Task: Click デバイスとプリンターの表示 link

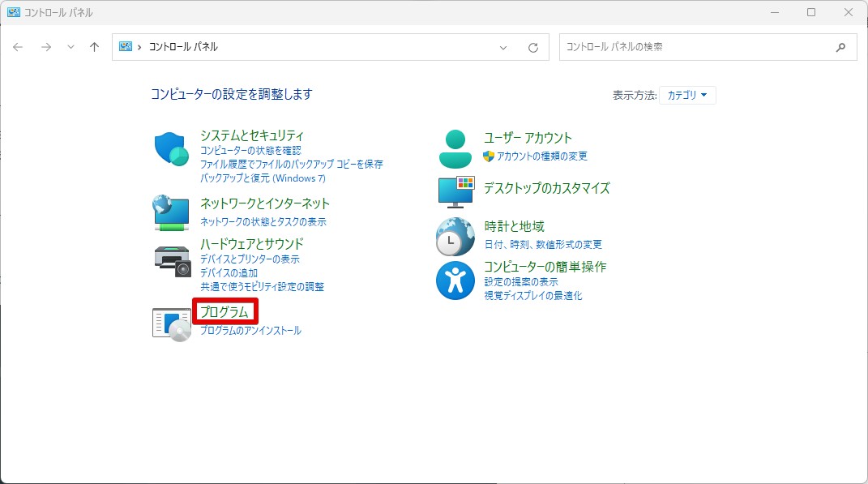Action: 250,259
